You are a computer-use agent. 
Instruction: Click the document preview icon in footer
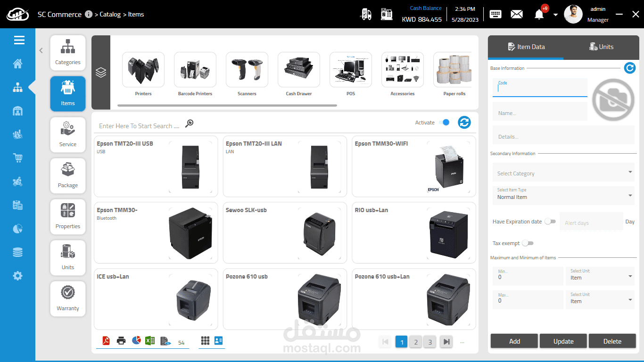(x=165, y=341)
